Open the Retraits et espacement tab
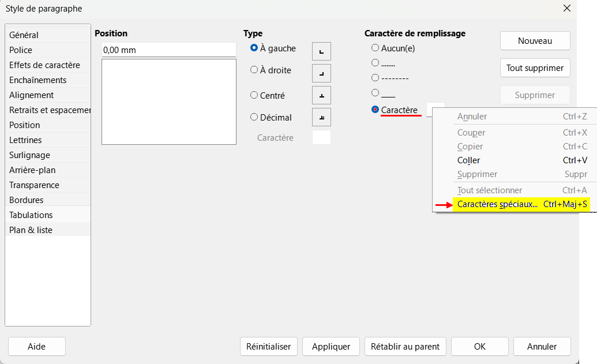The width and height of the screenshot is (597, 364). [48, 110]
